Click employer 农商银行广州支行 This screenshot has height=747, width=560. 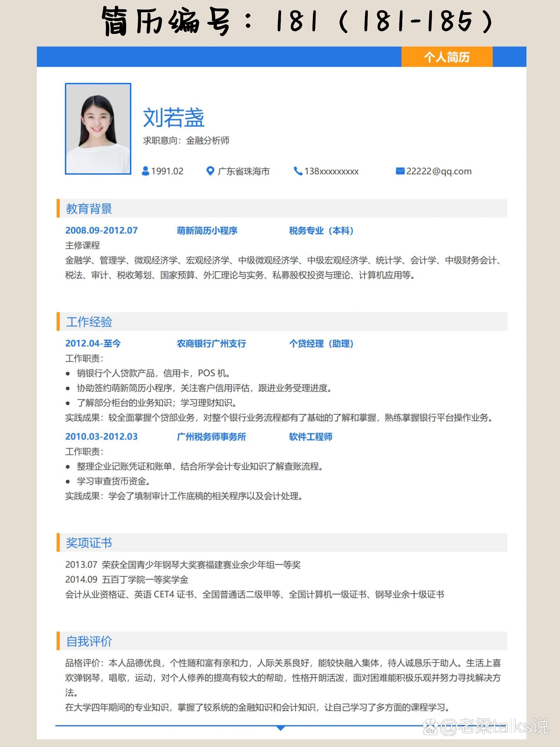click(x=211, y=343)
